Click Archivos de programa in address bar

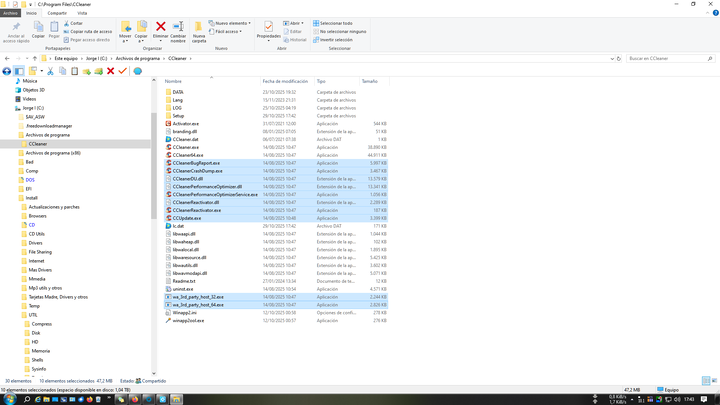pos(138,58)
